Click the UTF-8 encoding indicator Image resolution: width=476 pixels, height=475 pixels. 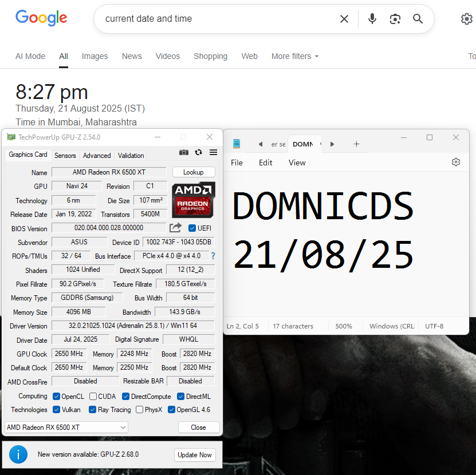pos(434,326)
